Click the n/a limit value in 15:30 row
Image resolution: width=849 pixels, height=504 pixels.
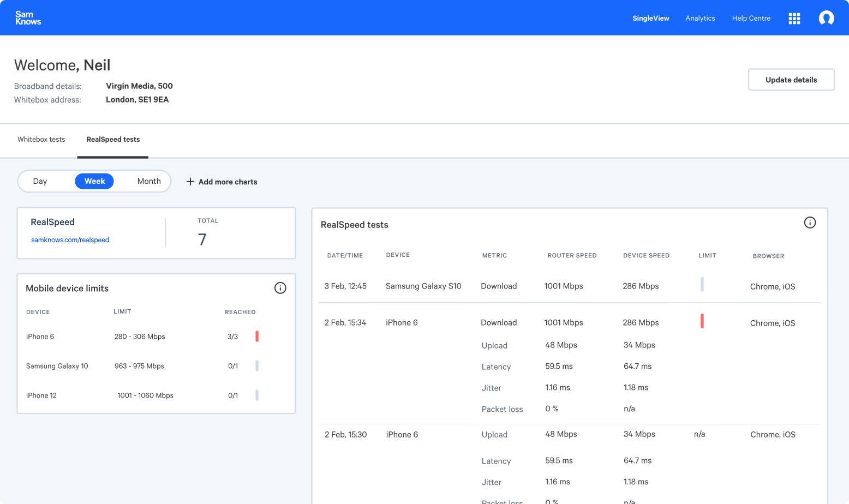pyautogui.click(x=699, y=435)
